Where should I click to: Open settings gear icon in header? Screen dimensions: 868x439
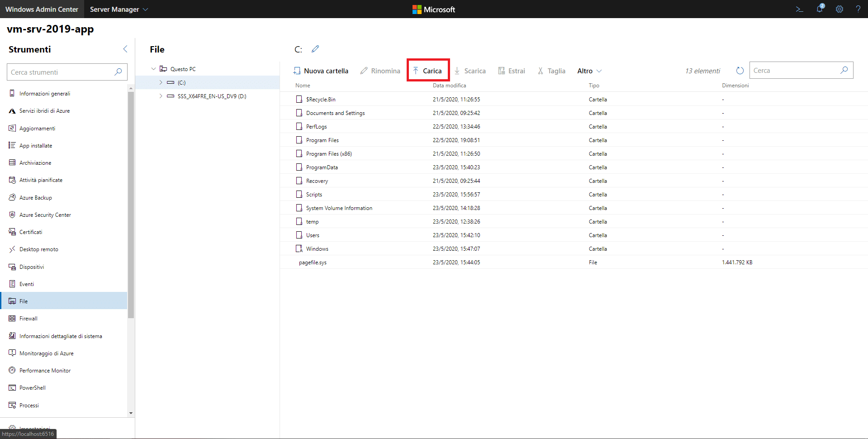tap(840, 9)
